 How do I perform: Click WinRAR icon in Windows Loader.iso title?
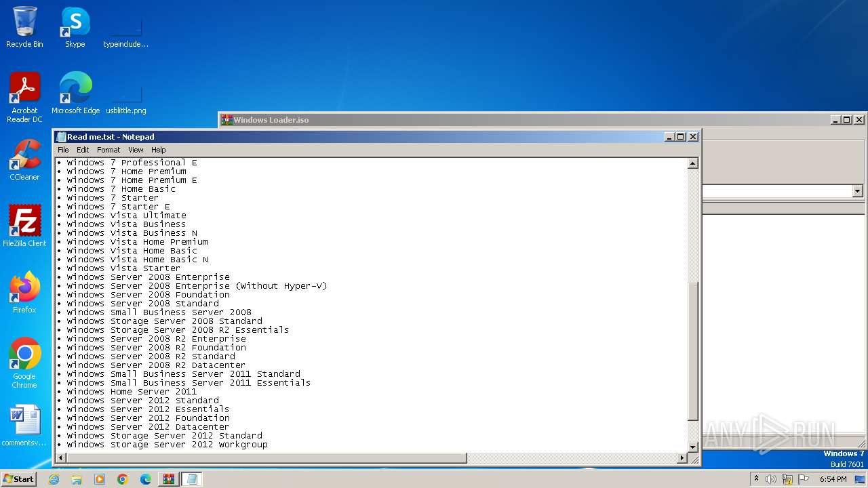click(227, 120)
